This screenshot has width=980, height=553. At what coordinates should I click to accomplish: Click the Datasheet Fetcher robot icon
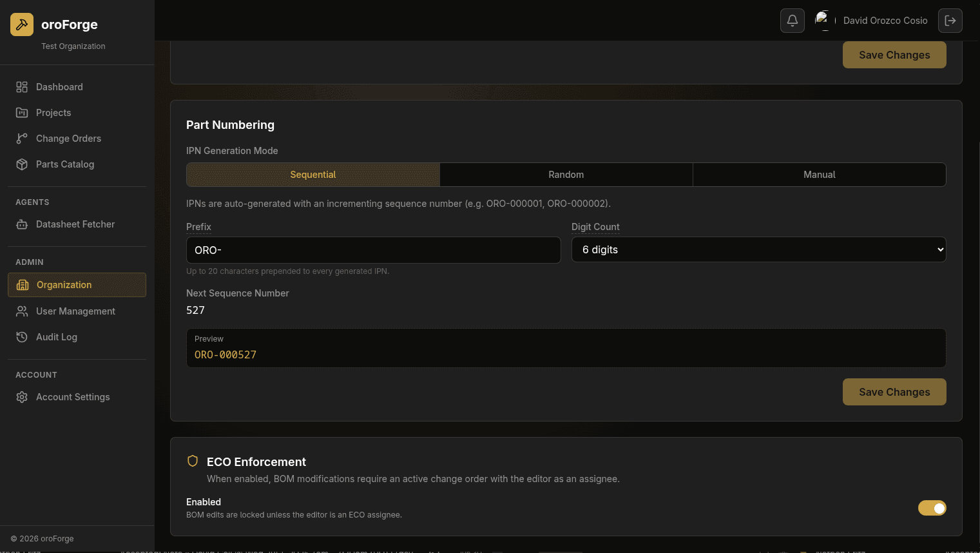tap(22, 224)
